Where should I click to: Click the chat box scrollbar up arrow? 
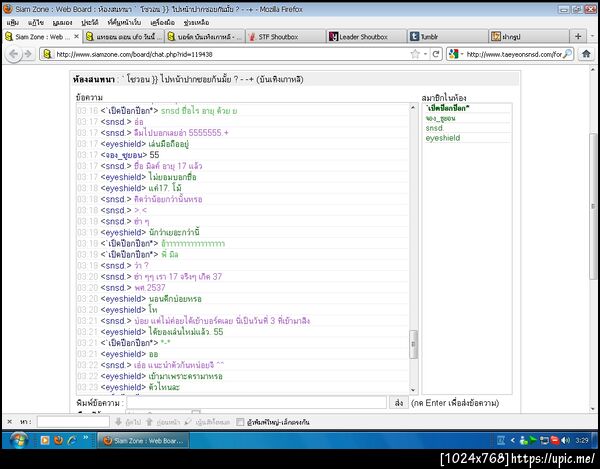(413, 107)
